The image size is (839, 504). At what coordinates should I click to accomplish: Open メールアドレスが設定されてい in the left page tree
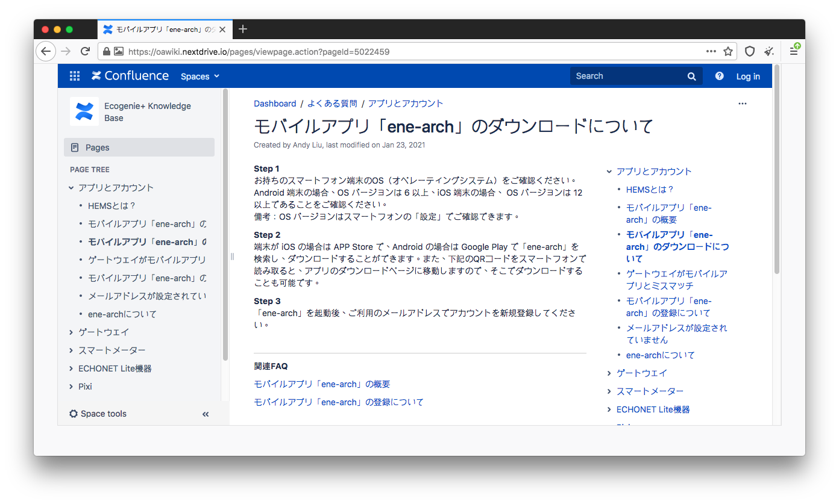147,296
